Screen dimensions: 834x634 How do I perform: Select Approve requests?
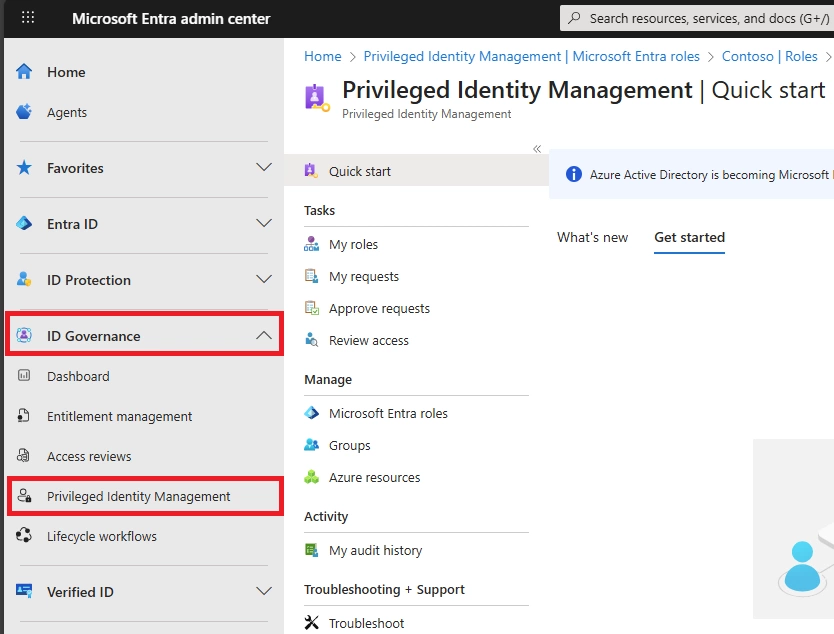[379, 308]
